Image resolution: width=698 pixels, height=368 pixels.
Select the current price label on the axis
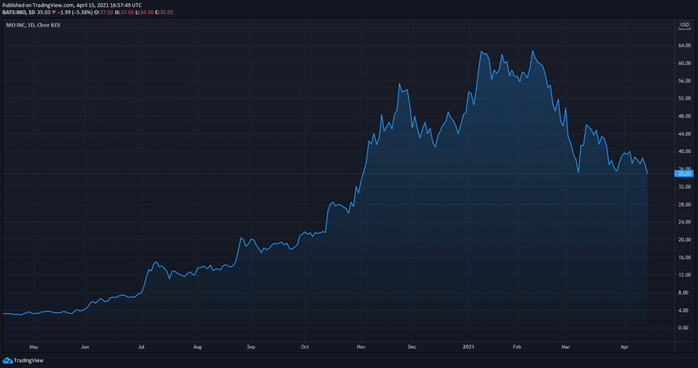coord(684,174)
